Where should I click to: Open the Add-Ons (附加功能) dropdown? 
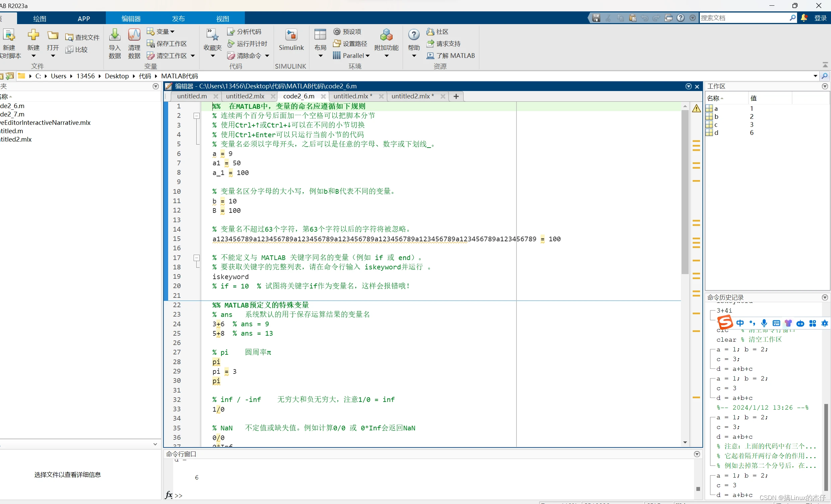coord(387,56)
